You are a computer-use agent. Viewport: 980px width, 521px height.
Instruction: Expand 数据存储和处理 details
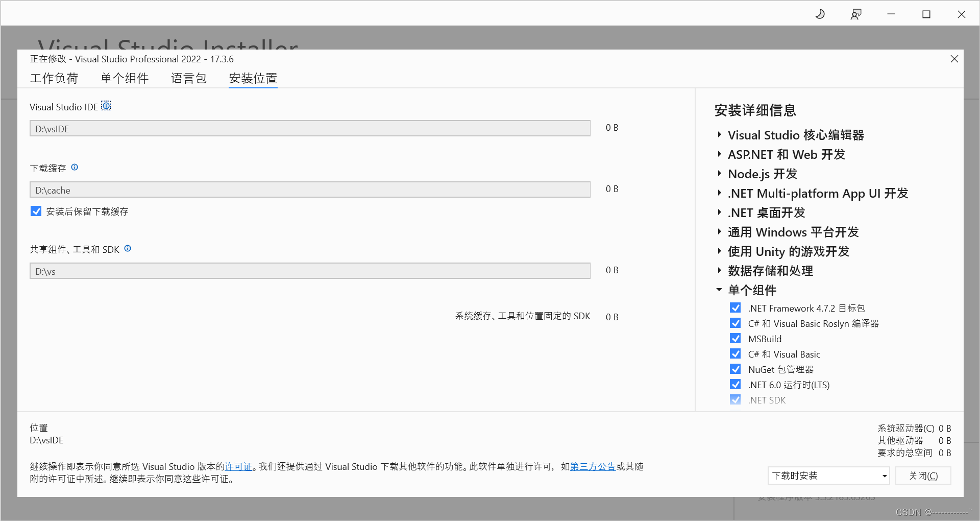pyautogui.click(x=719, y=271)
